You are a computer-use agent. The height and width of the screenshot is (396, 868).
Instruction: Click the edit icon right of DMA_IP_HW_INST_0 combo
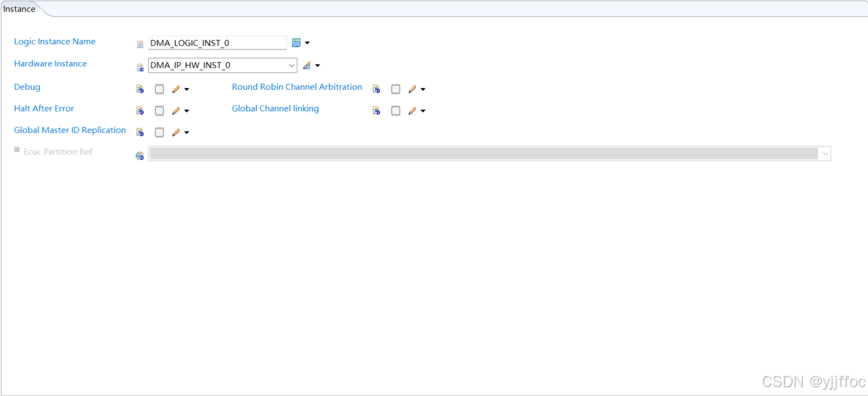[x=307, y=66]
